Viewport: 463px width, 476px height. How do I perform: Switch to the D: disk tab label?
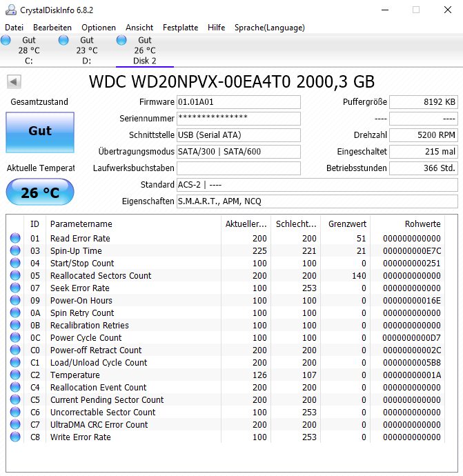point(87,61)
